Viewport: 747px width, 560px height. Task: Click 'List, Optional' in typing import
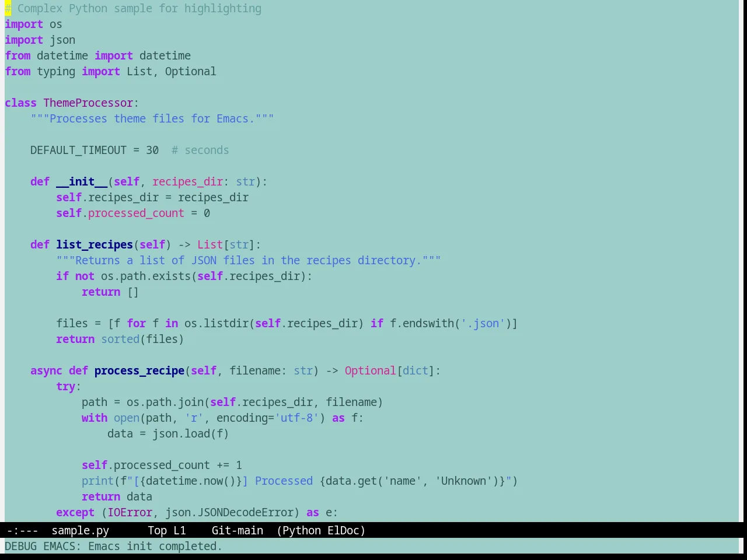(172, 72)
